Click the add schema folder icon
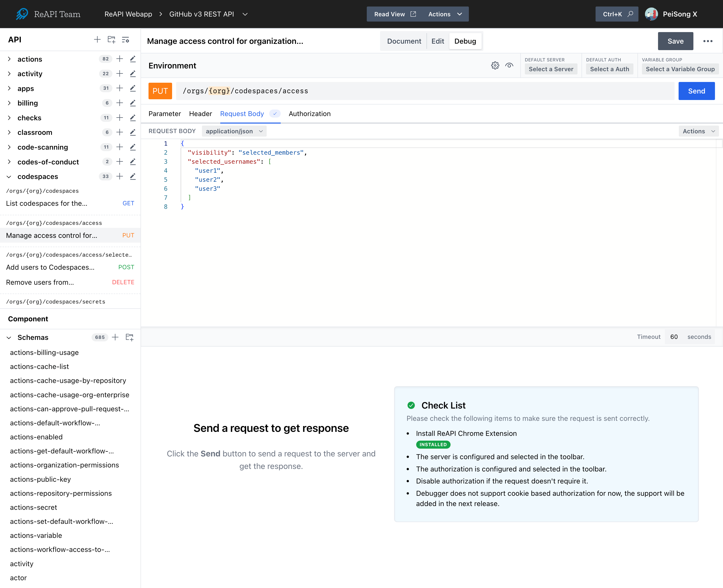This screenshot has width=723, height=588. 129,337
